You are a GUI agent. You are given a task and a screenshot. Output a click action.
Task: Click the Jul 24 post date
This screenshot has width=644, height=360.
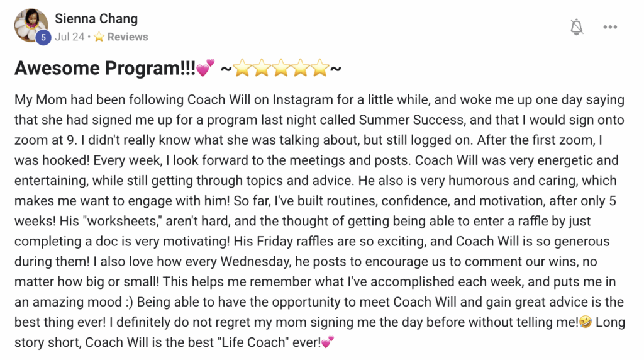pos(69,37)
